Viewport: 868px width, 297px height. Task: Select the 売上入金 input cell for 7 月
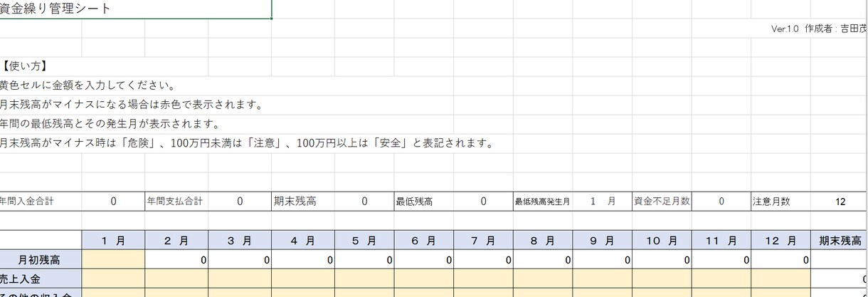pyautogui.click(x=483, y=278)
